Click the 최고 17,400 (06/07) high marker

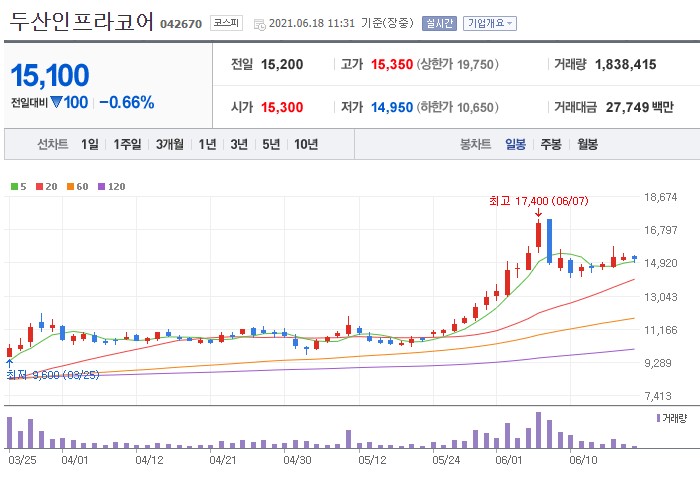tap(539, 201)
